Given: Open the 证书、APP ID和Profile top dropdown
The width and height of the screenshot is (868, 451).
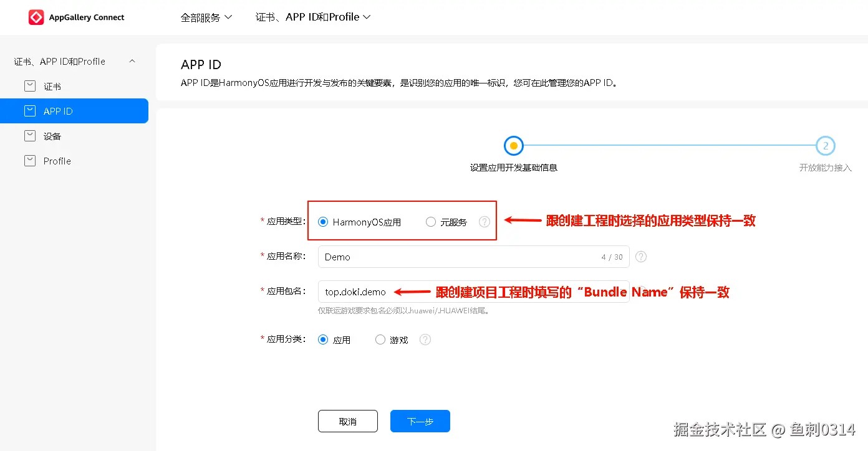Looking at the screenshot, I should click(313, 17).
